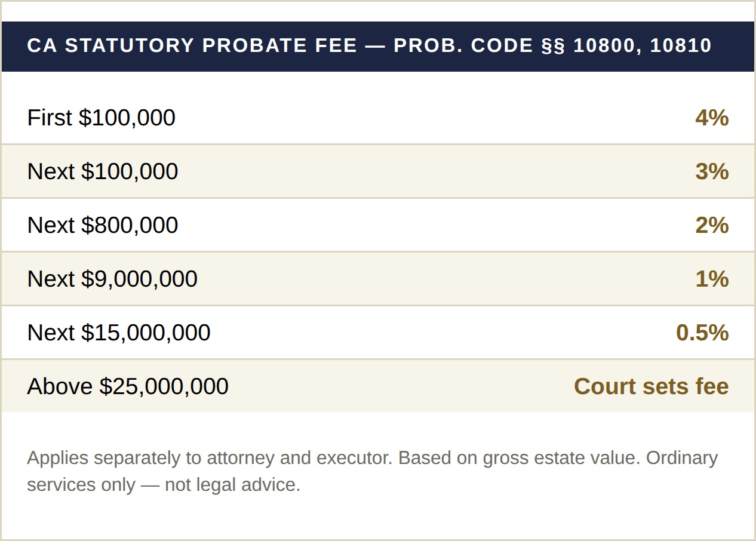Click the 0.5% rate value
The image size is (756, 541).
point(702,333)
